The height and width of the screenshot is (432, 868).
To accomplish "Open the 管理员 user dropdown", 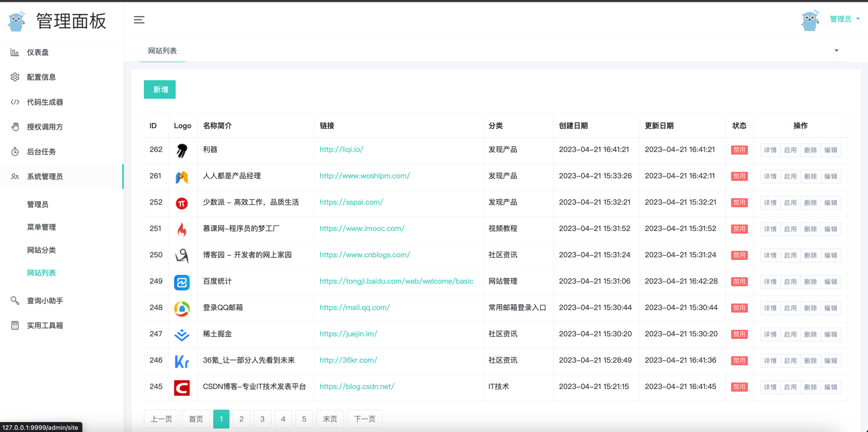I will pyautogui.click(x=844, y=19).
